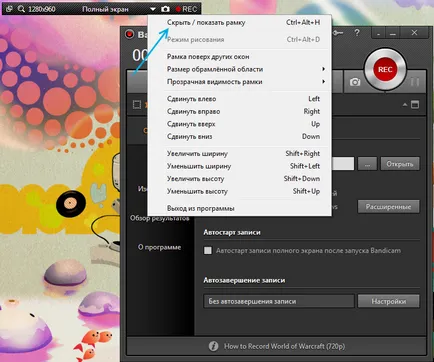Viewport: 434px width, 362px height.
Task: Click the 1280x960 resolution text on the capture bar
Action: pos(42,9)
